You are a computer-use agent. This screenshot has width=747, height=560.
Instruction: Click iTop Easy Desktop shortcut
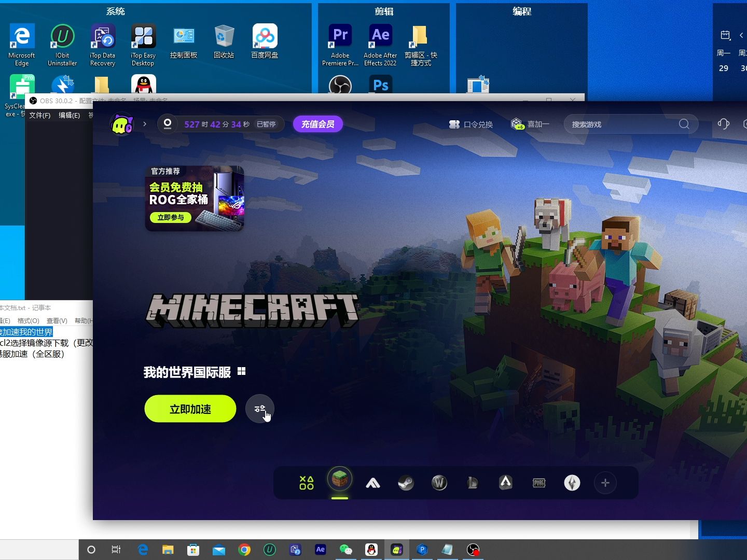click(x=143, y=45)
